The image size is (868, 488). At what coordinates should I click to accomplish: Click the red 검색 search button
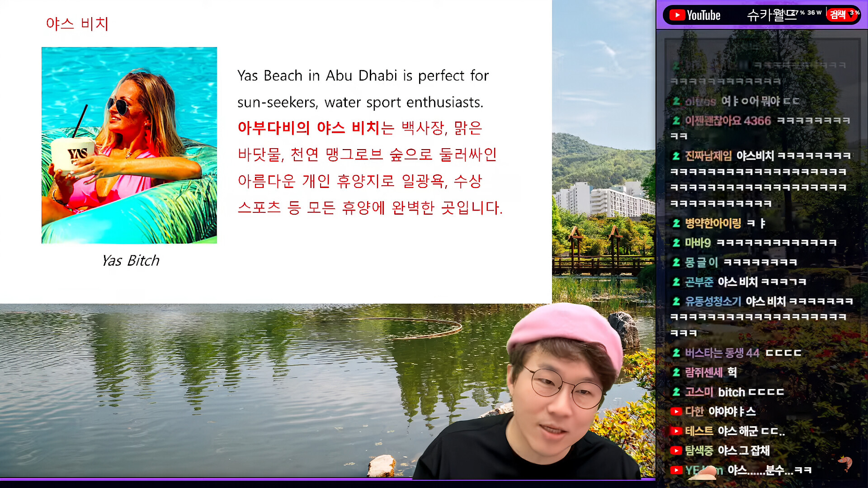(838, 15)
